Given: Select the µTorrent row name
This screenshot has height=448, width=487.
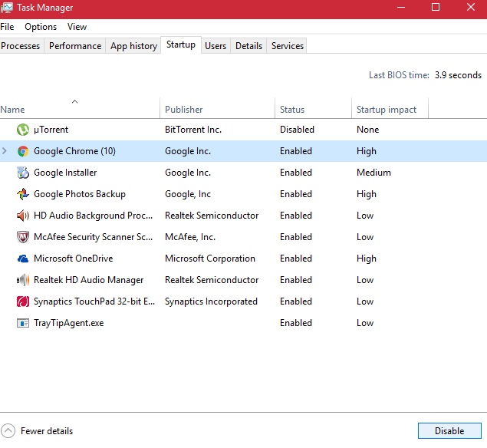Looking at the screenshot, I should [x=51, y=130].
